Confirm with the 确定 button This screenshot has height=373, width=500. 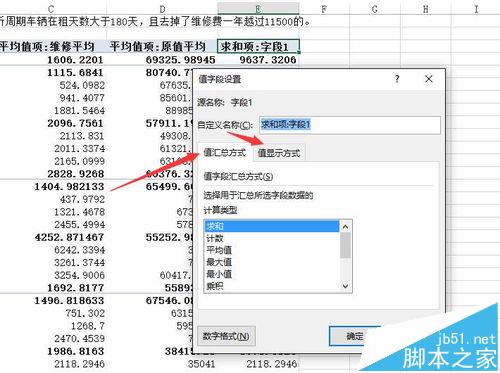tap(354, 336)
